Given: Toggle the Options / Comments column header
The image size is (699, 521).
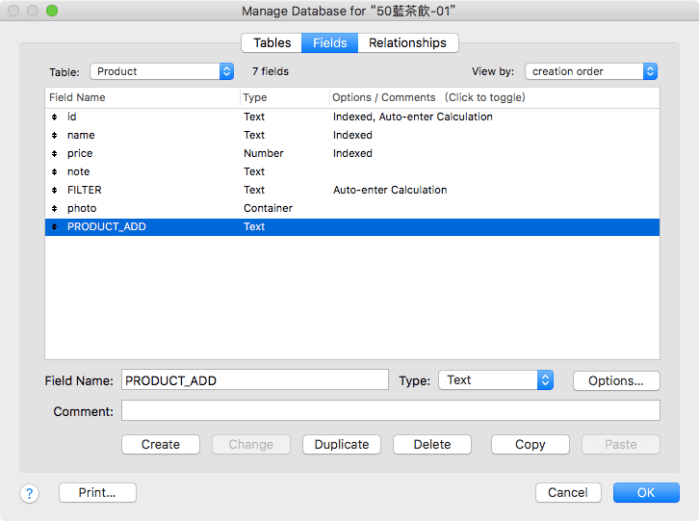Looking at the screenshot, I should [429, 98].
